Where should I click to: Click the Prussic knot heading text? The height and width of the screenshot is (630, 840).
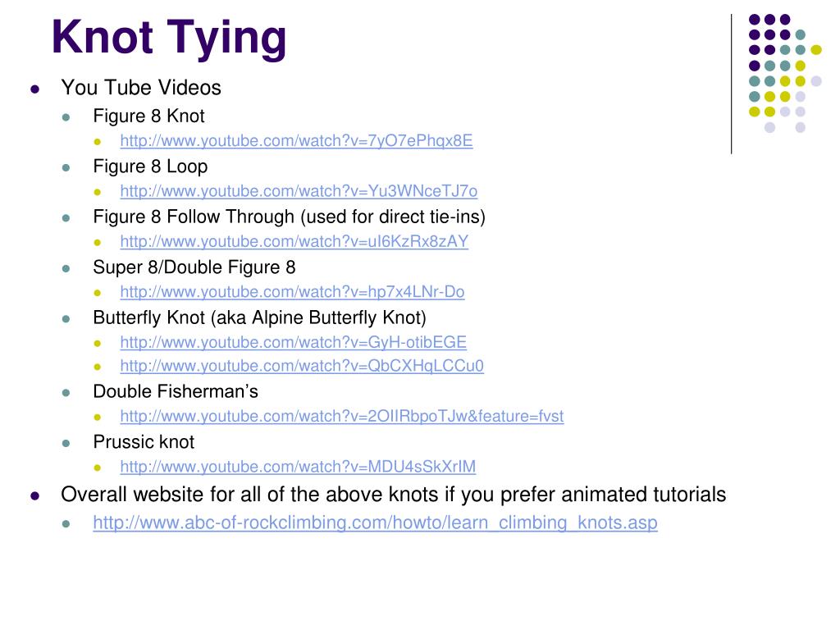coord(143,442)
